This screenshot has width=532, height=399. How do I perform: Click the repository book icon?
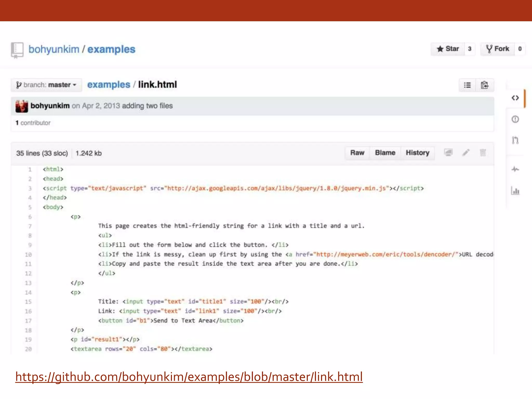17,50
